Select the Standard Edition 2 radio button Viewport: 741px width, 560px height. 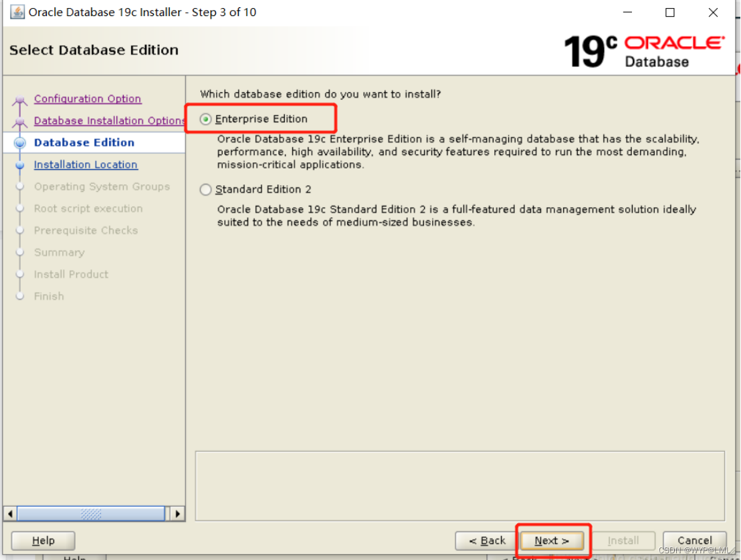pyautogui.click(x=205, y=189)
